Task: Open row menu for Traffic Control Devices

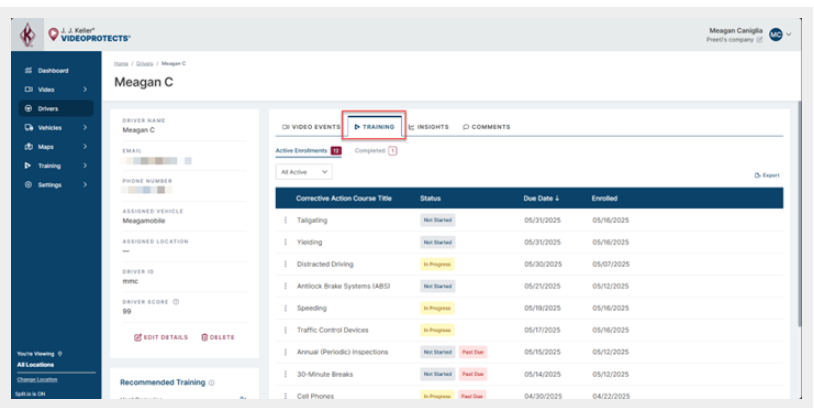Action: [285, 330]
